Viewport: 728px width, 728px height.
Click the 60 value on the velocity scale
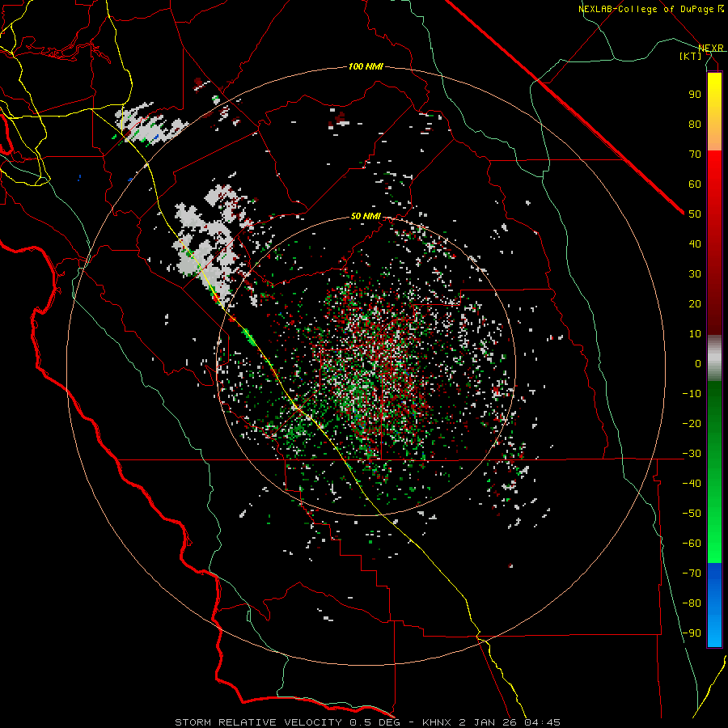695,184
